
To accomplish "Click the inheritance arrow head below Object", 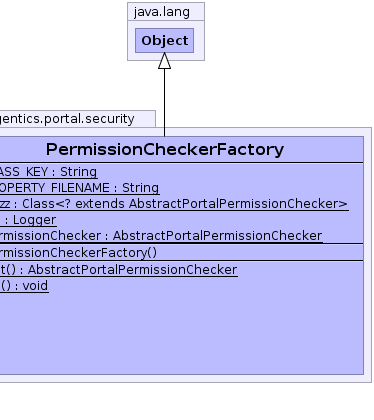I will click(164, 61).
